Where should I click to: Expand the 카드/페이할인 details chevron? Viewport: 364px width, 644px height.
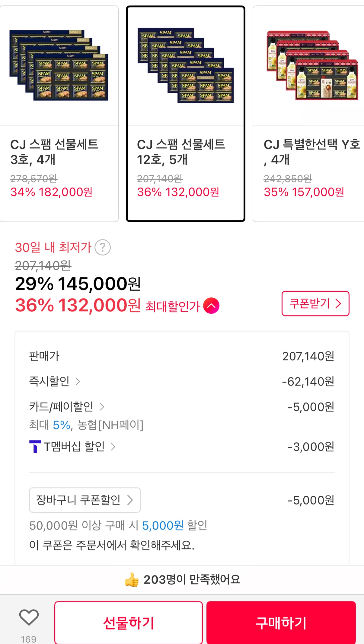point(102,407)
